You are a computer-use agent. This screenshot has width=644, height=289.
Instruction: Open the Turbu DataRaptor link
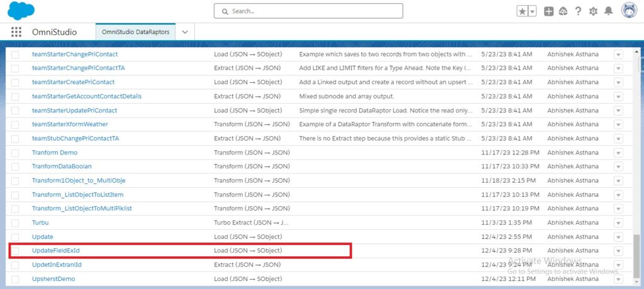pyautogui.click(x=40, y=223)
